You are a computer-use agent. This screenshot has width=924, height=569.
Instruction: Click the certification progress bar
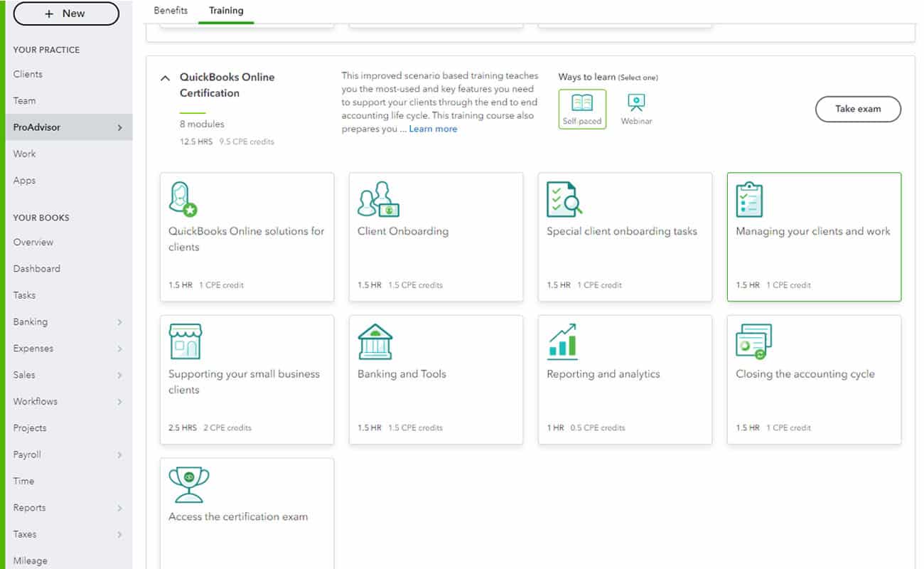pos(193,111)
